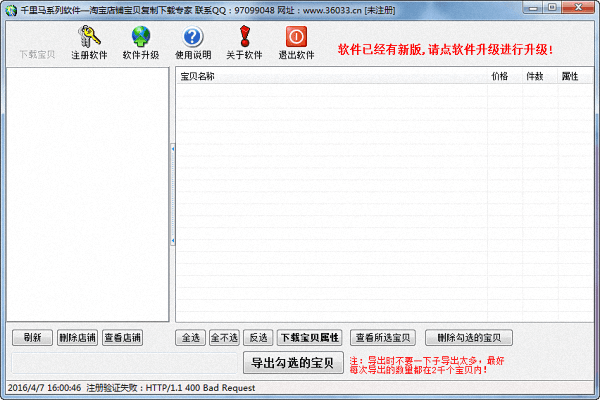Sort by the 宝贝名称 column header
The image size is (600, 400).
coord(331,76)
